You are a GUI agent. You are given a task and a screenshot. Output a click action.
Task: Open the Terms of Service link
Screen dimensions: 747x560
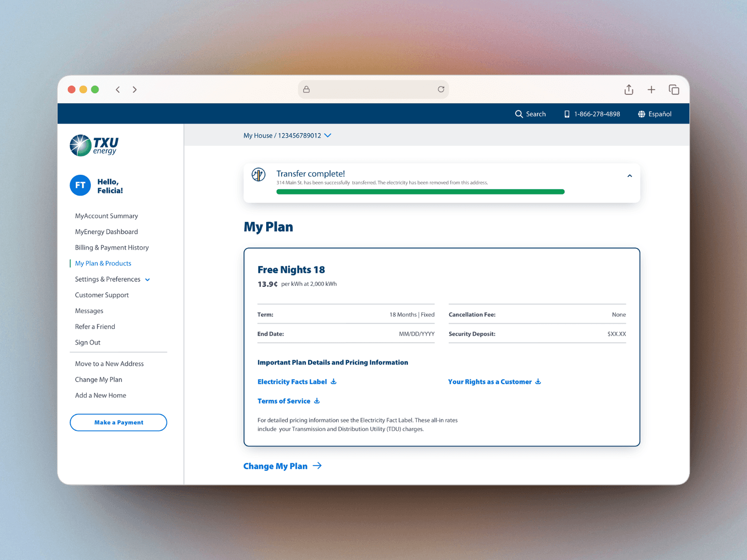coord(284,401)
